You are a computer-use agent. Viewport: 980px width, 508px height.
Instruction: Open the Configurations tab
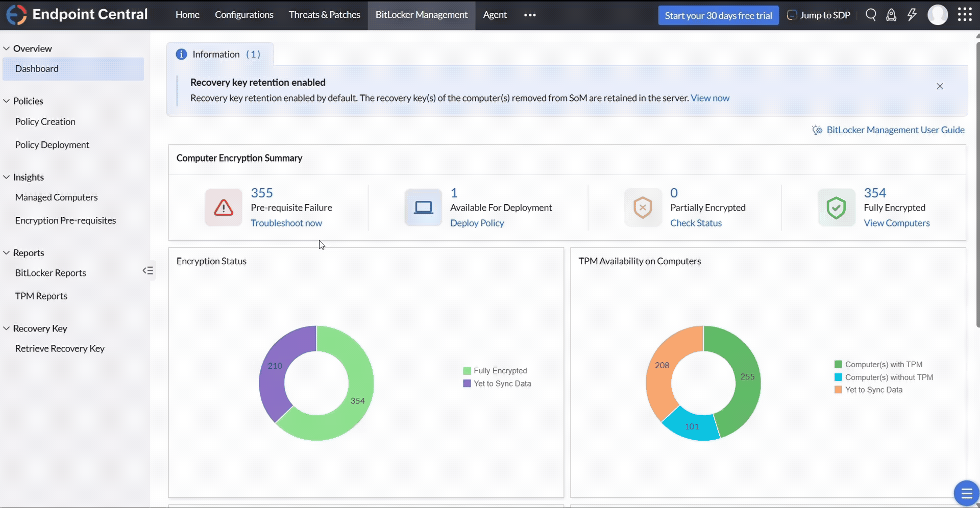(x=244, y=15)
